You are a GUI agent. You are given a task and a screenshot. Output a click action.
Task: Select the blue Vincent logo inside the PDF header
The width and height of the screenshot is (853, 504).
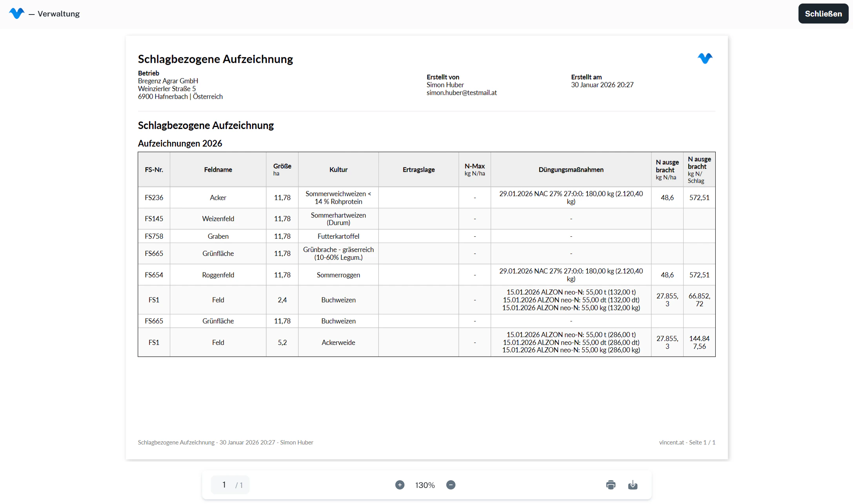coord(705,58)
